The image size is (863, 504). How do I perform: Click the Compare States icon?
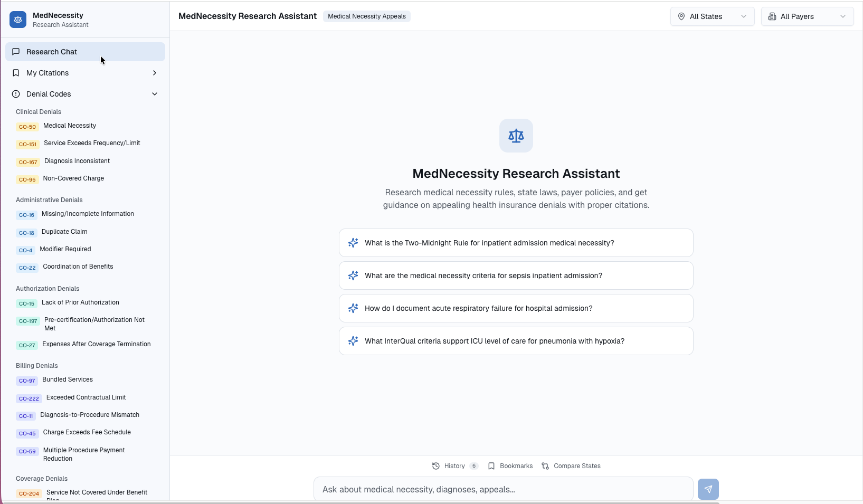(546, 466)
